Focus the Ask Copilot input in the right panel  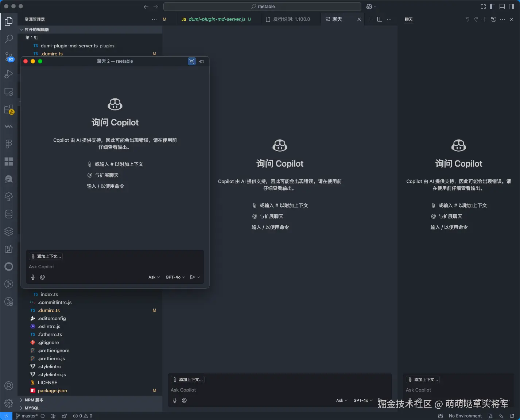(x=459, y=390)
